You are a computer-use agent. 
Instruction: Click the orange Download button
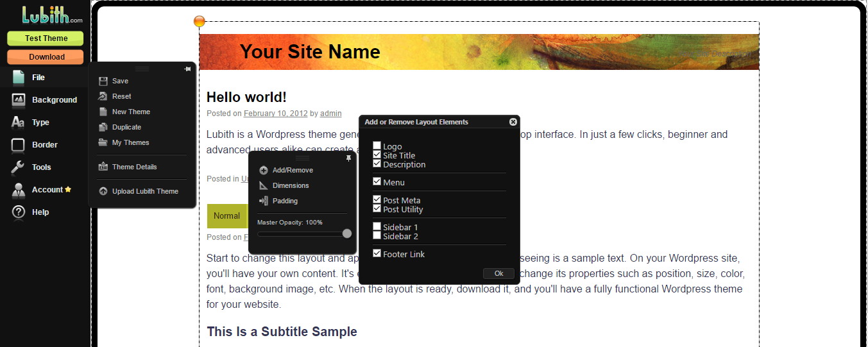point(46,57)
